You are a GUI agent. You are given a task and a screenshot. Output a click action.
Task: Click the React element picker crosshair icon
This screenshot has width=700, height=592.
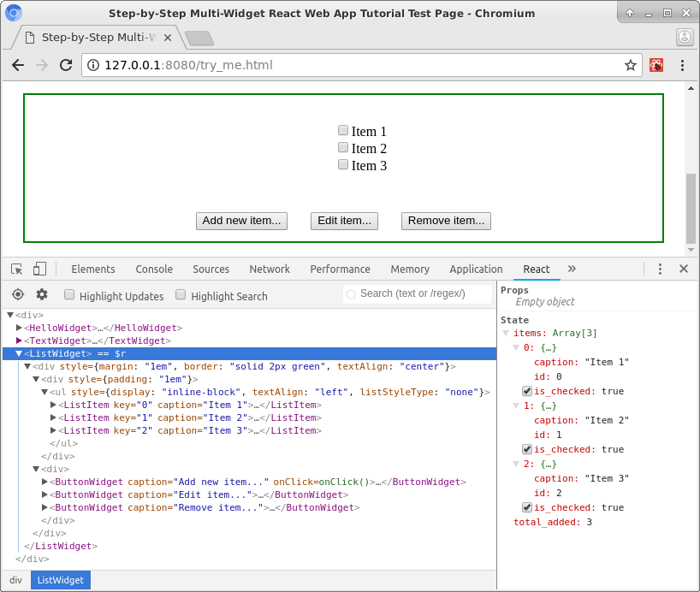click(17, 294)
